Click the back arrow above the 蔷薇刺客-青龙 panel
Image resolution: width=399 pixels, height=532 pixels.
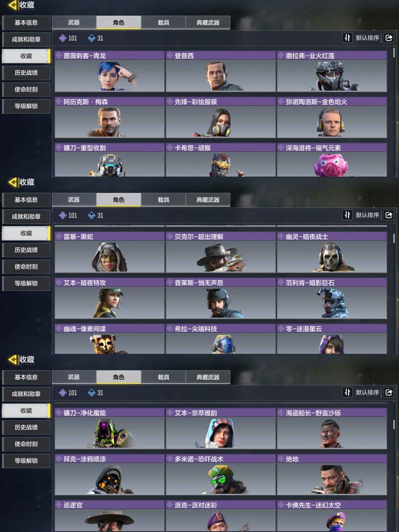pyautogui.click(x=12, y=5)
